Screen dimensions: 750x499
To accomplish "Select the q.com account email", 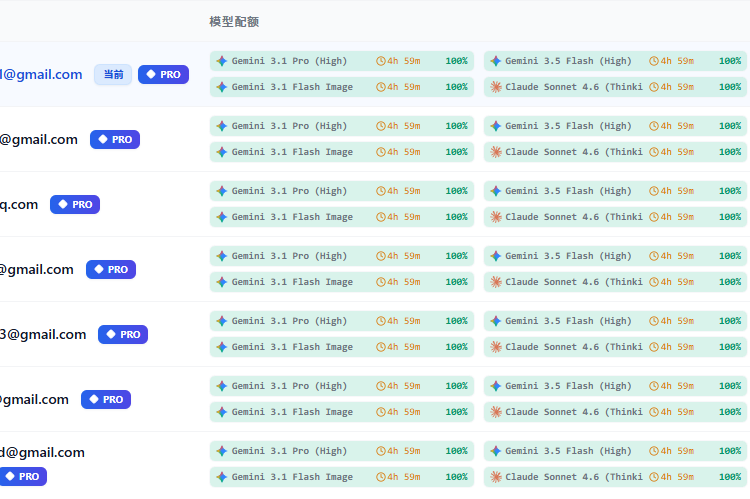I will 19,204.
